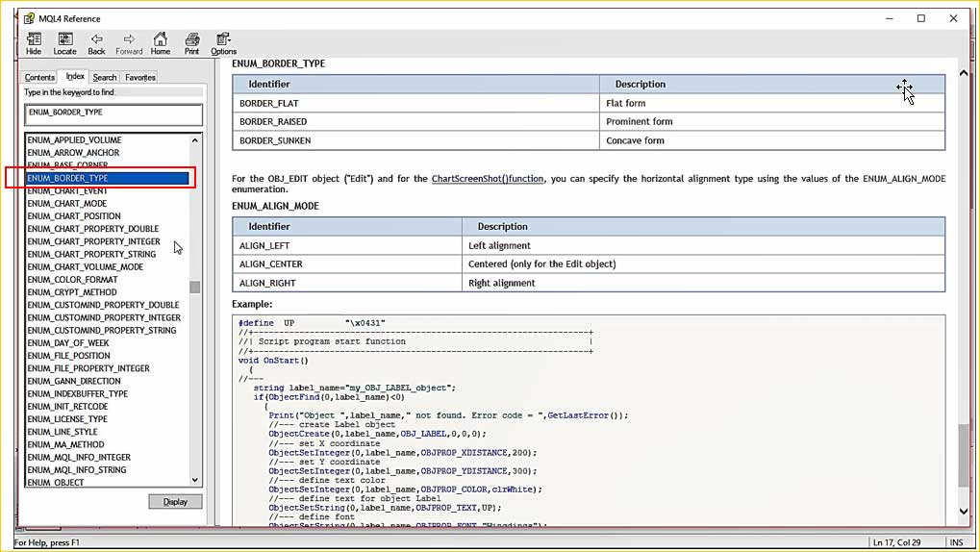Select ENUM_FILE_PROPERTY_INTEGER entry

(x=88, y=368)
